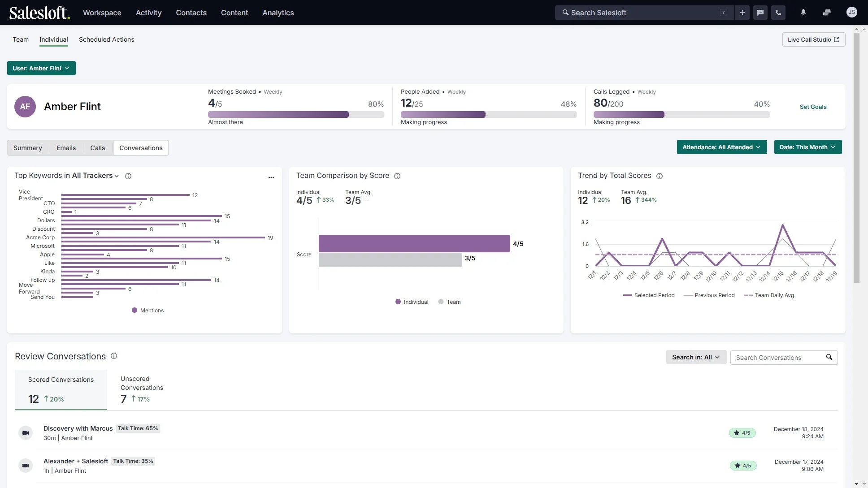Open the User: Amber Flint dropdown
The height and width of the screenshot is (488, 868).
tap(41, 68)
